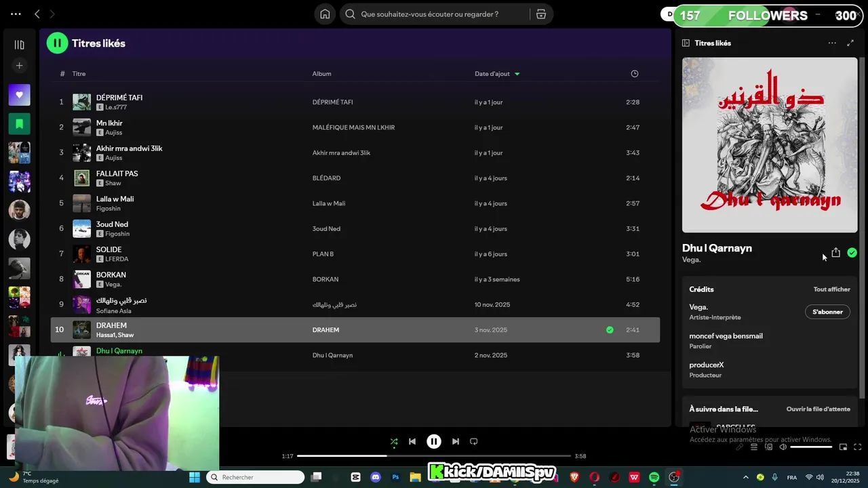Open artist Sofiane Asla
The image size is (868, 488).
(113, 311)
